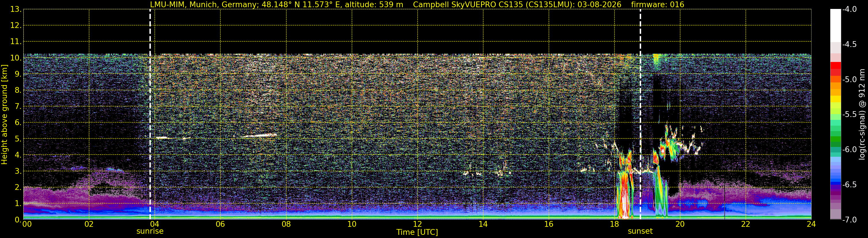Pick the yellow segment of the colorbar
The image size is (868, 238).
coord(835,99)
